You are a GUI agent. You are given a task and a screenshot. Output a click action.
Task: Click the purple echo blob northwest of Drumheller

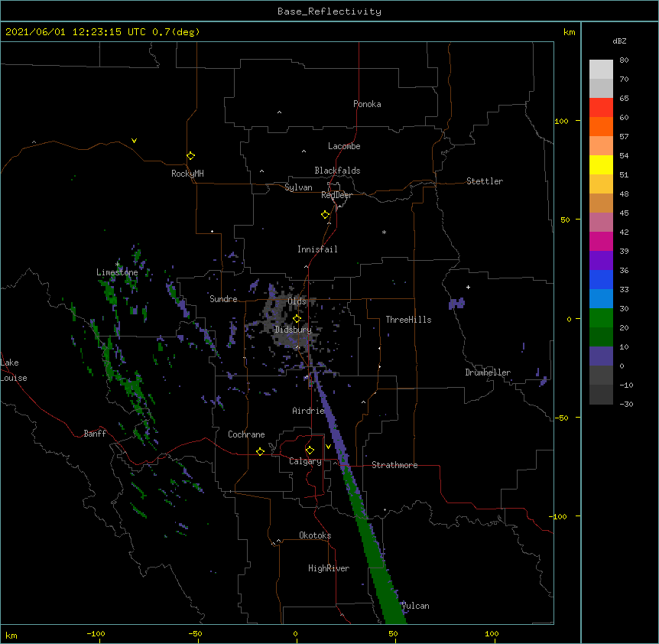point(456,303)
